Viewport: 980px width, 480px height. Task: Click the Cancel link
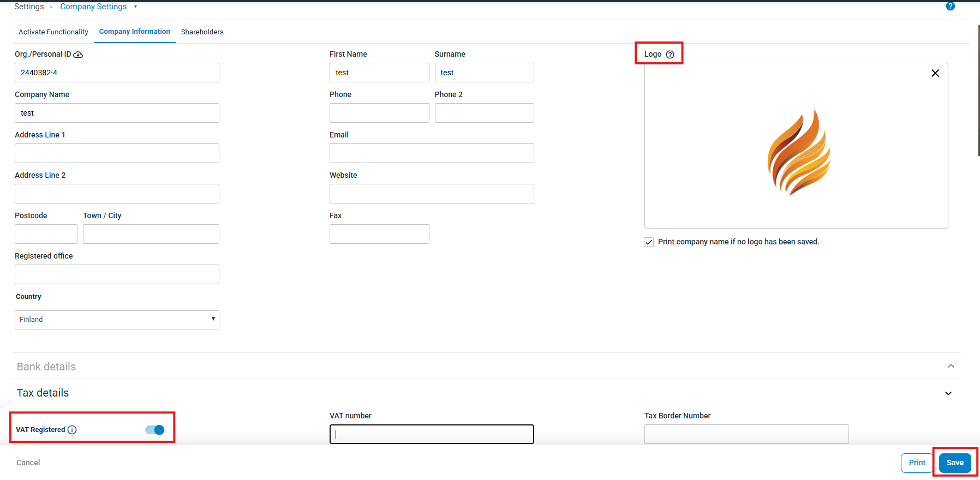(x=28, y=463)
